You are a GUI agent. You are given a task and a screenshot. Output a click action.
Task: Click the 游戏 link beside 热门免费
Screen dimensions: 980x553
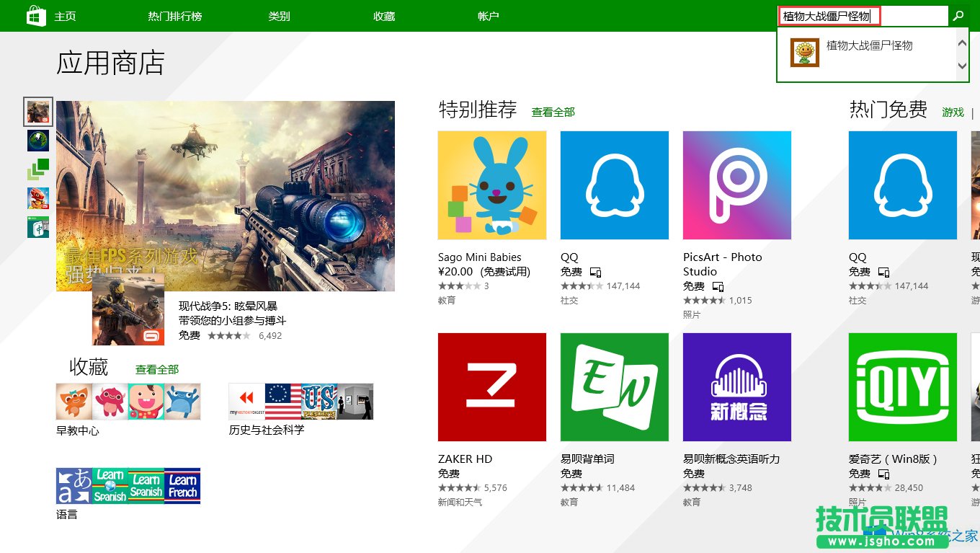click(953, 112)
